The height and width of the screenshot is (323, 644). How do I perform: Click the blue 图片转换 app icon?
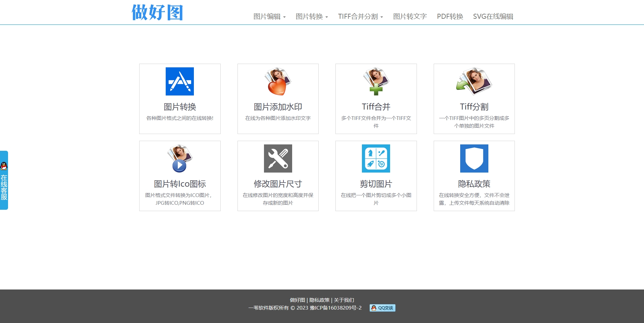(179, 81)
